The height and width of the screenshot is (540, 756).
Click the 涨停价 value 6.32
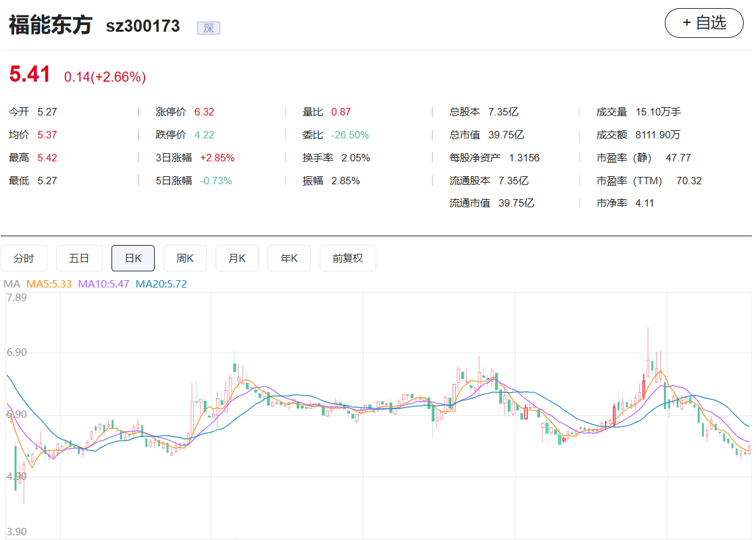point(204,112)
